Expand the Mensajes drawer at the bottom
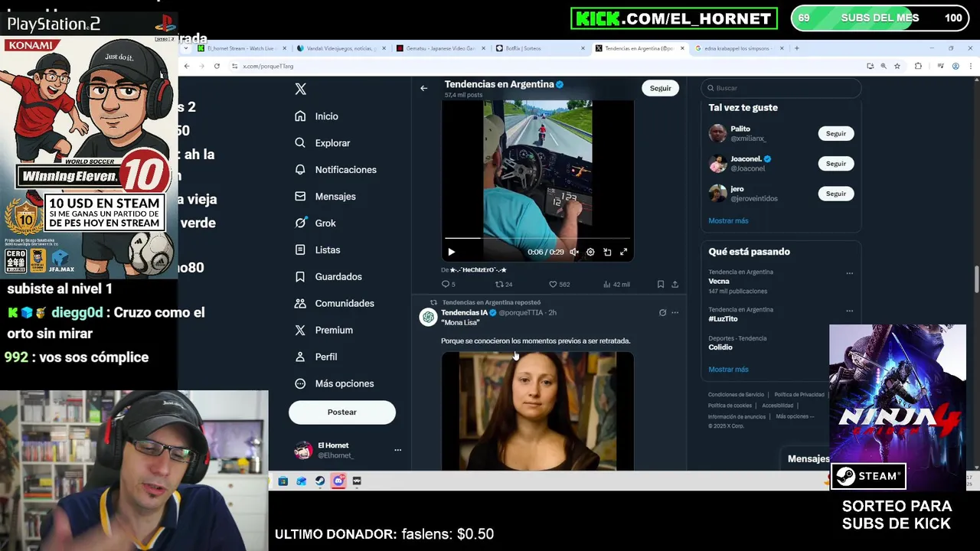 coord(808,459)
